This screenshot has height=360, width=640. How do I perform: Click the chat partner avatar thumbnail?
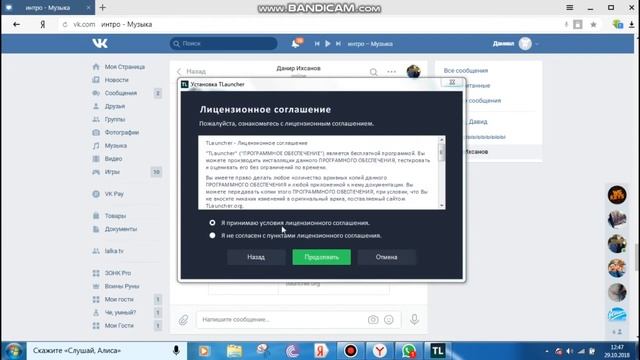point(413,71)
